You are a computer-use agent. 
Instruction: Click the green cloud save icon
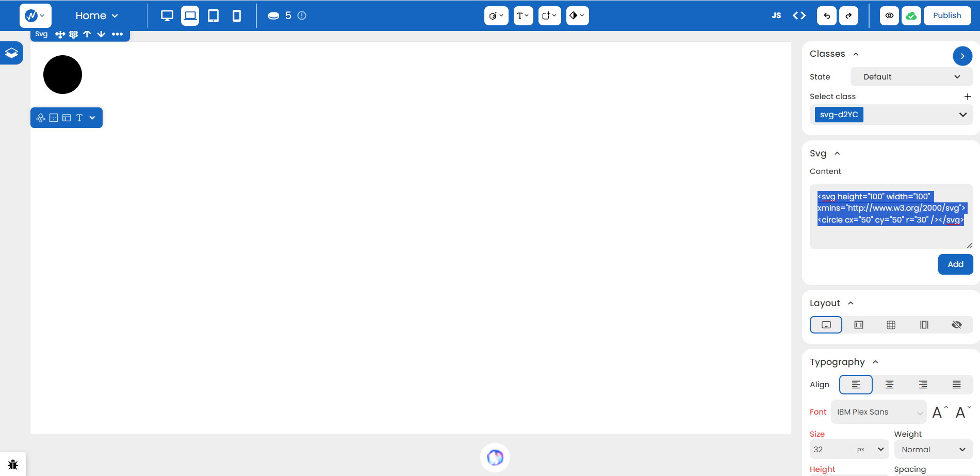click(x=911, y=15)
